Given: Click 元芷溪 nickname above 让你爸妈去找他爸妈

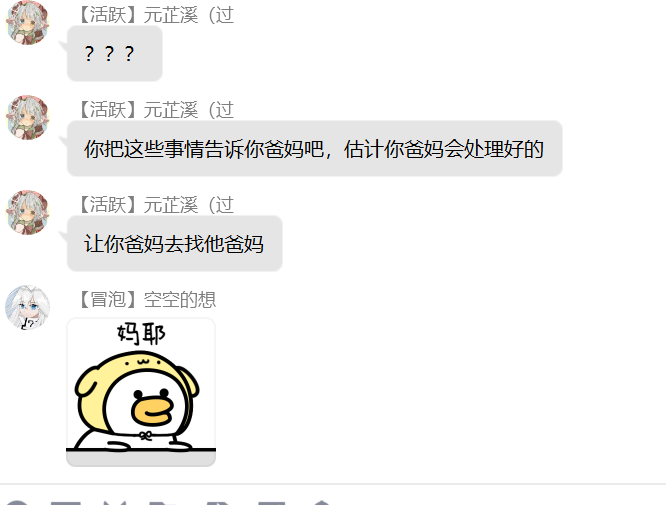Looking at the screenshot, I should click(x=171, y=205).
